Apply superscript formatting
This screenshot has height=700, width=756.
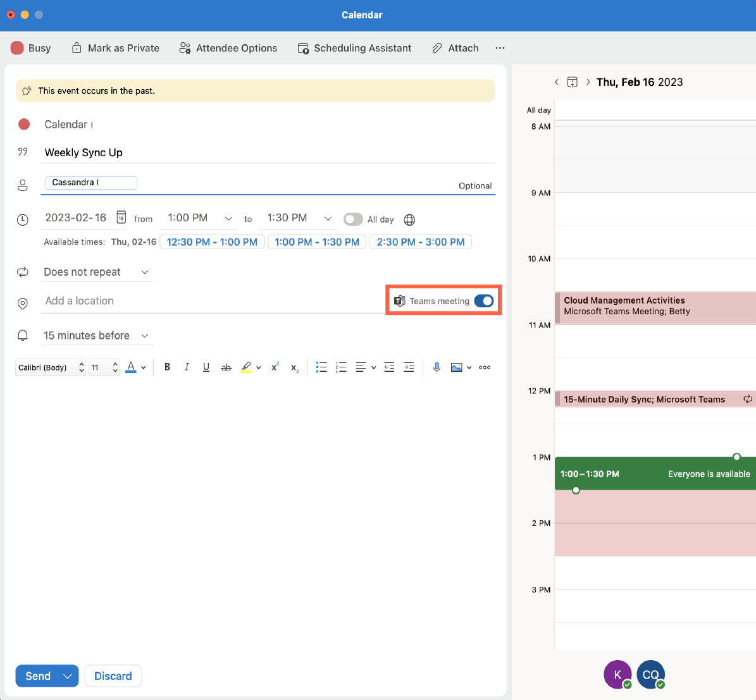275,367
